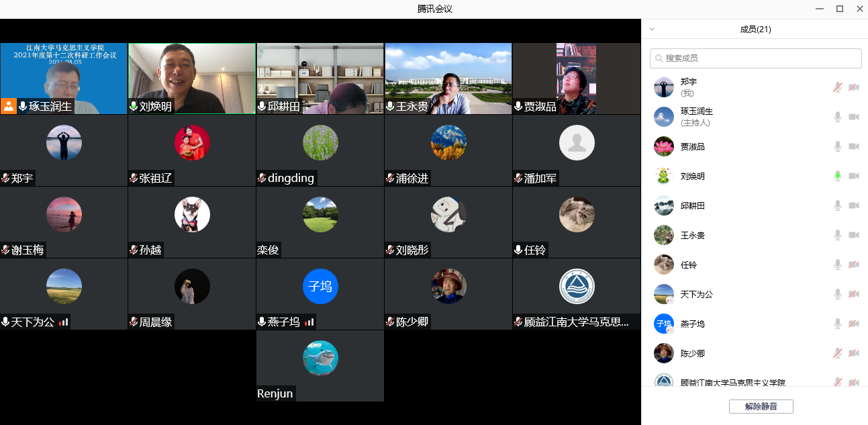This screenshot has height=425, width=868.
Task: Unmute my own microphone in the 郑宇 row
Action: click(837, 87)
